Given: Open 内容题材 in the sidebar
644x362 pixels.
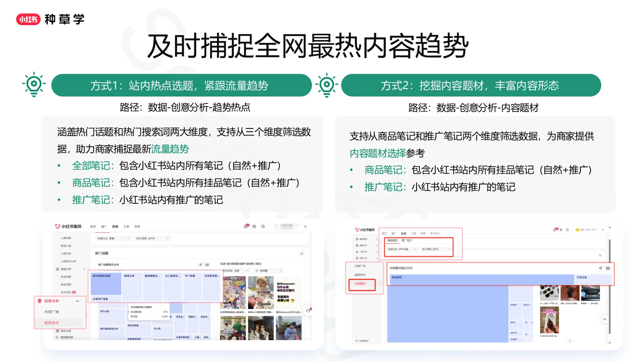Looking at the screenshot, I should pyautogui.click(x=360, y=284).
